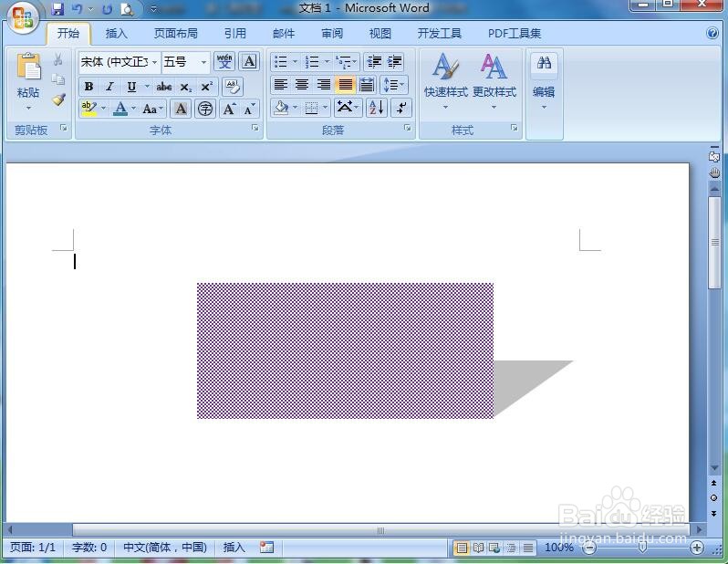Open the macro recording status icon
This screenshot has width=728, height=564.
266,548
